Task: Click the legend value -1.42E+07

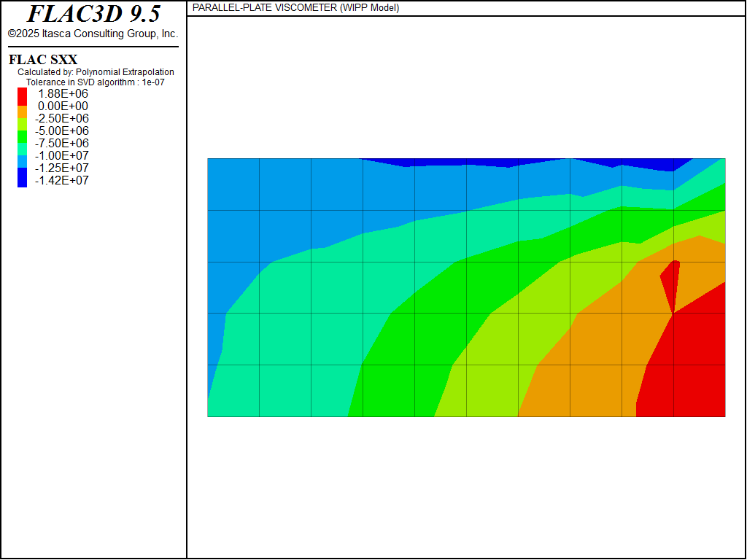Action: (x=62, y=181)
